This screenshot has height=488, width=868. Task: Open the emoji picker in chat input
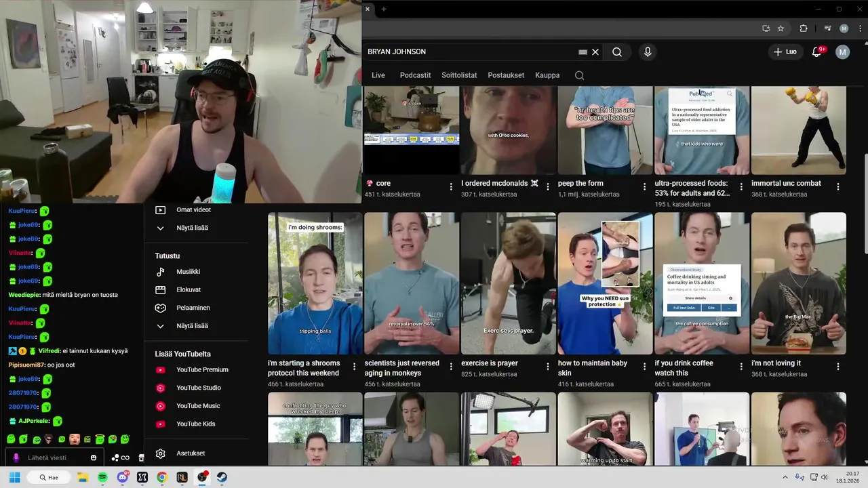pyautogui.click(x=94, y=457)
